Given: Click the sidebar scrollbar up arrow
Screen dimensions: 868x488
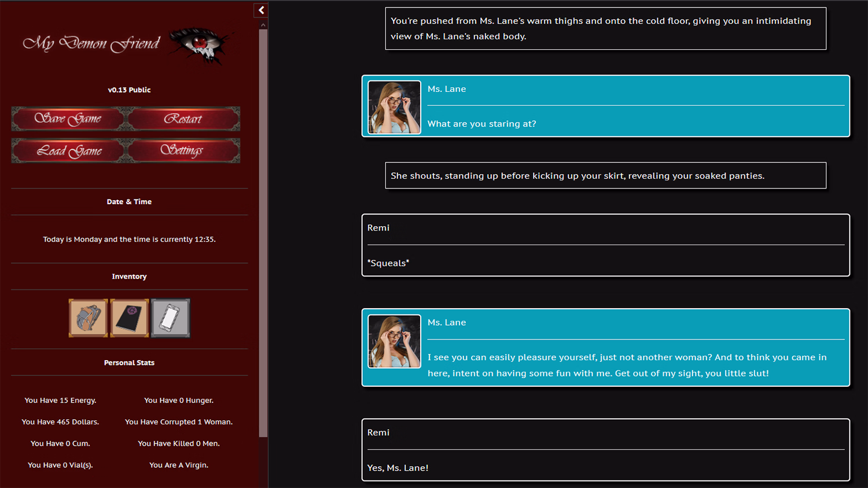Looking at the screenshot, I should click(x=263, y=25).
